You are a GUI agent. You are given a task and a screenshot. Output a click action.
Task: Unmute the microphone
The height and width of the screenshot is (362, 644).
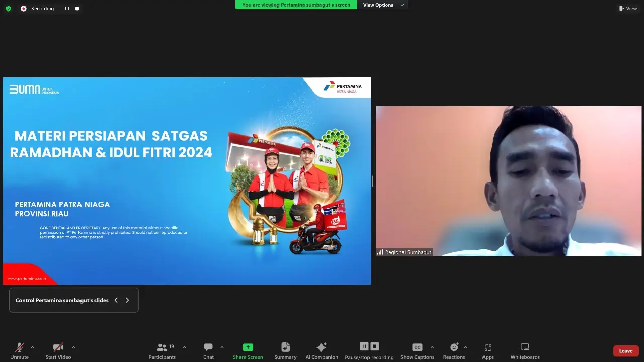click(x=19, y=351)
